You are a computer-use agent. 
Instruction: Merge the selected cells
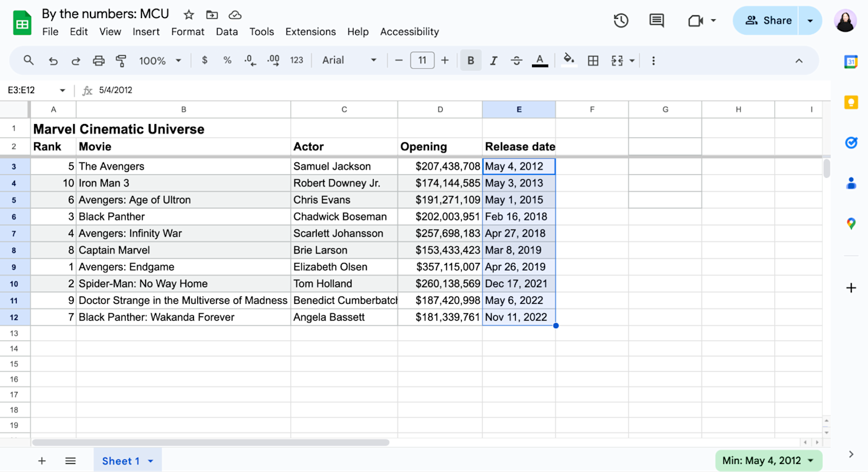[617, 60]
